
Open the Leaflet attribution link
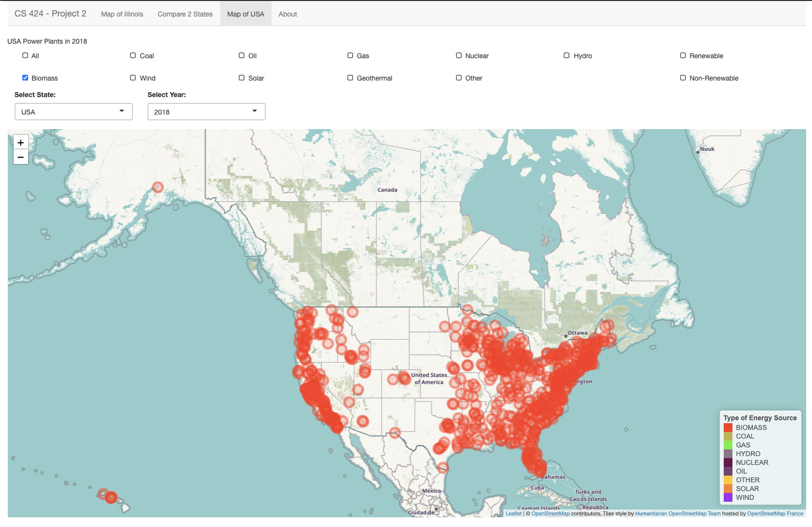click(514, 513)
